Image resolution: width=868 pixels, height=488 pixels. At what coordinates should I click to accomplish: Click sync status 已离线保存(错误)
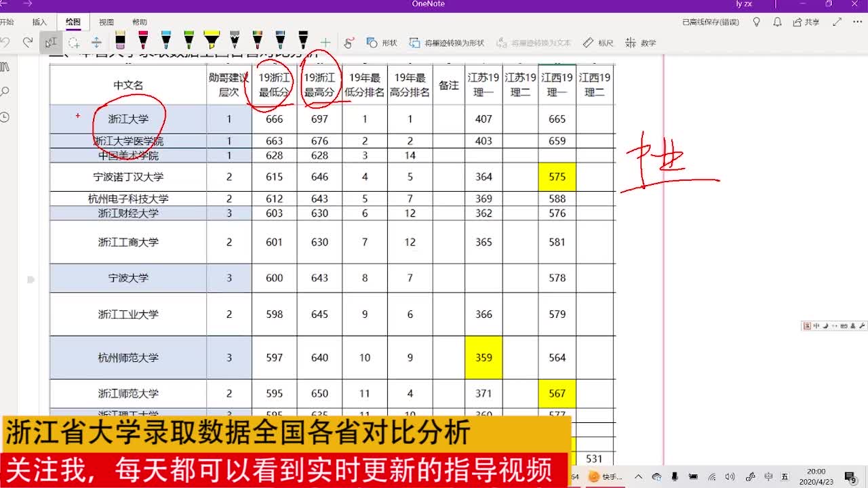point(711,22)
